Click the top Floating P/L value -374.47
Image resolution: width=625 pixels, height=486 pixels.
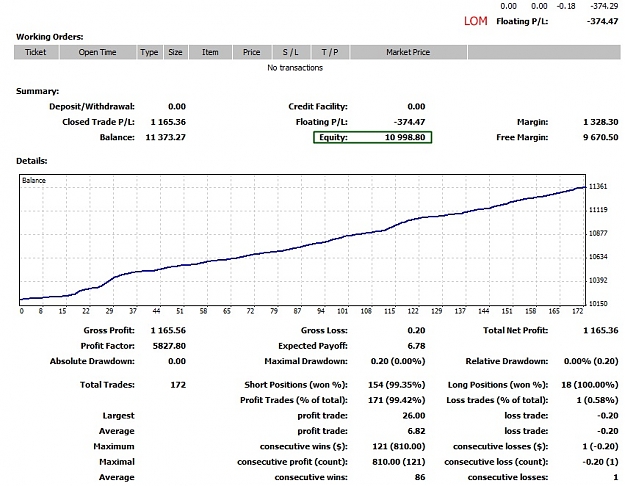[x=603, y=21]
